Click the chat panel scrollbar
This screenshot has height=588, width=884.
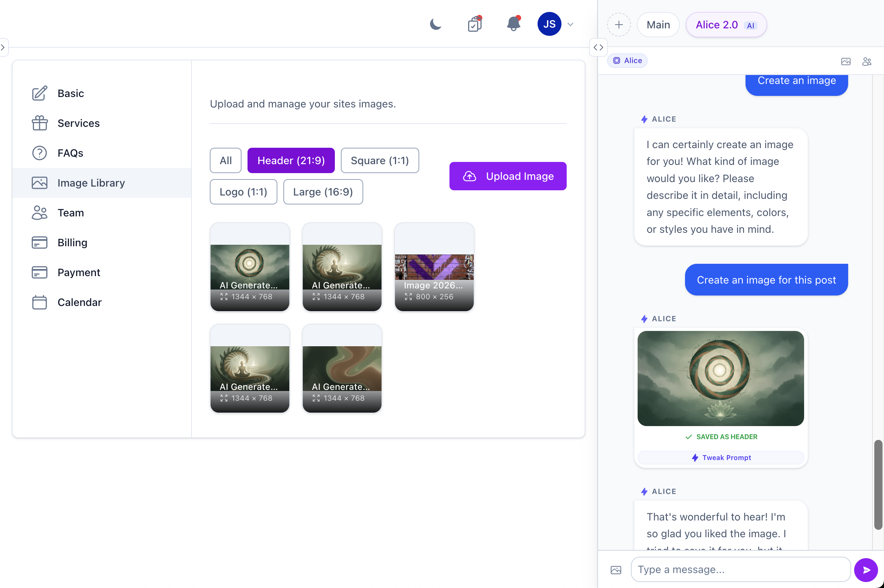878,485
